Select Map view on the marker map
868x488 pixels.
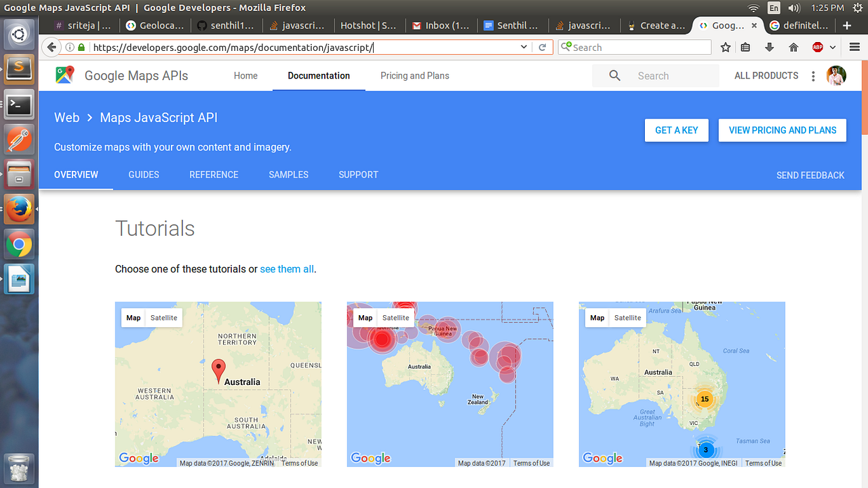[x=134, y=318]
